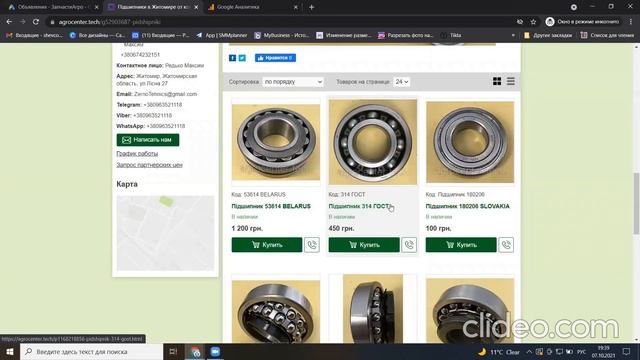The width and height of the screenshot is (640, 360).
Task: Open Chrome from the taskbar
Action: (x=196, y=352)
